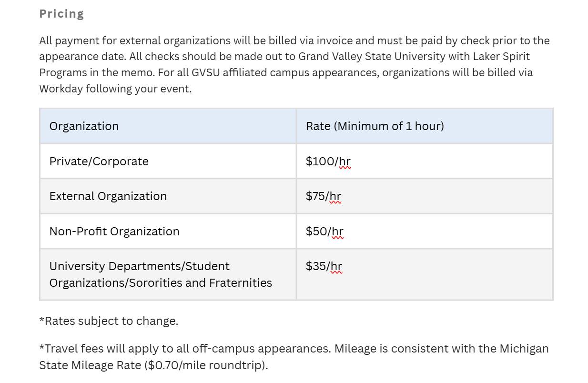Click the Rate (Minimum of 1 hour) header

[375, 126]
